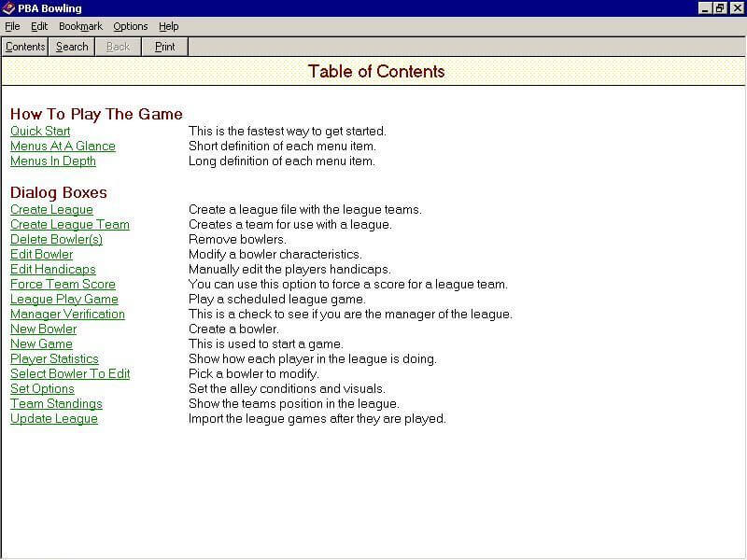Click text 'Set the alley conditions and visuals.'

(x=287, y=388)
